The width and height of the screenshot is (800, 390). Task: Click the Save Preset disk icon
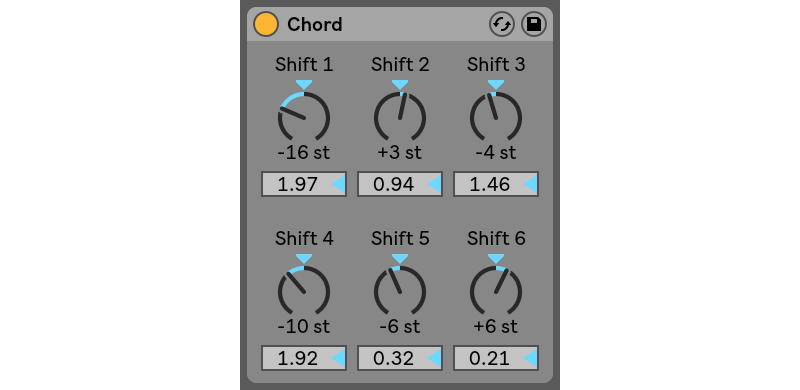534,25
